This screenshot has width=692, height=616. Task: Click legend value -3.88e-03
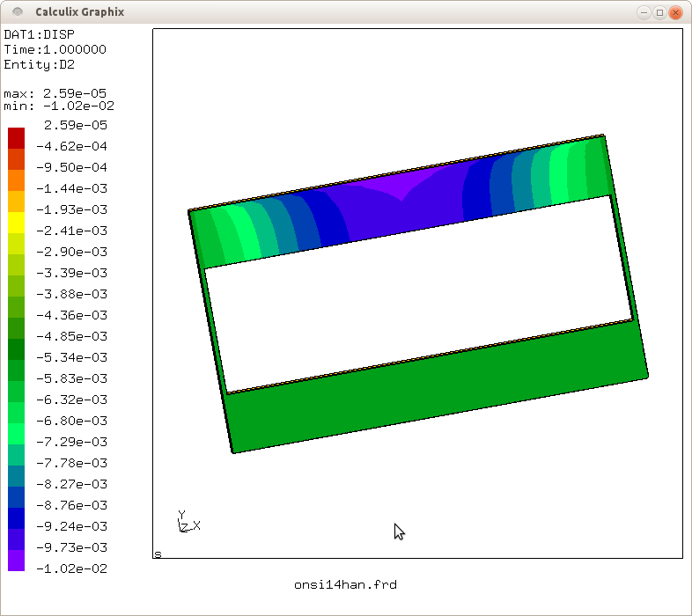[71, 294]
